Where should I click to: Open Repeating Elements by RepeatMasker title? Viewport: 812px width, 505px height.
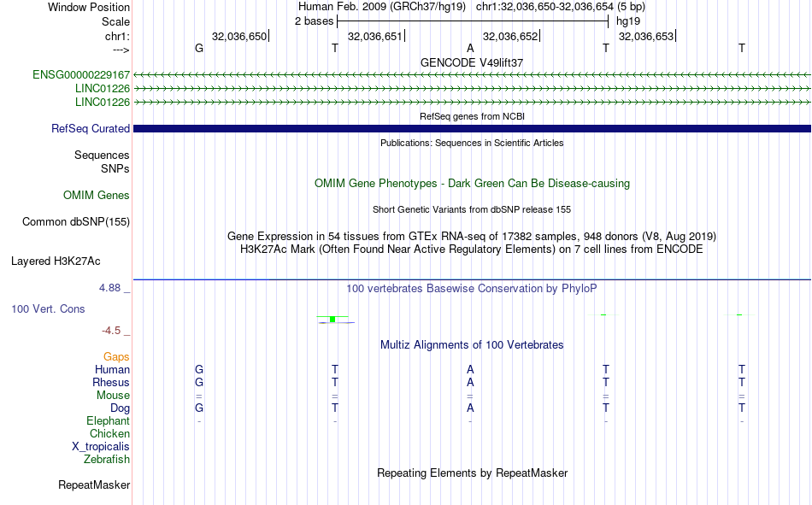(x=473, y=473)
